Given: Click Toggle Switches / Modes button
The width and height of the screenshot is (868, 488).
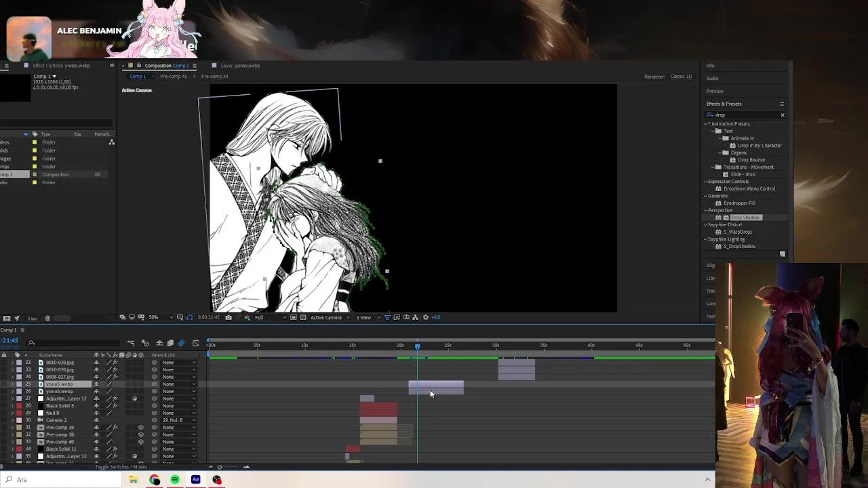Looking at the screenshot, I should pyautogui.click(x=121, y=467).
